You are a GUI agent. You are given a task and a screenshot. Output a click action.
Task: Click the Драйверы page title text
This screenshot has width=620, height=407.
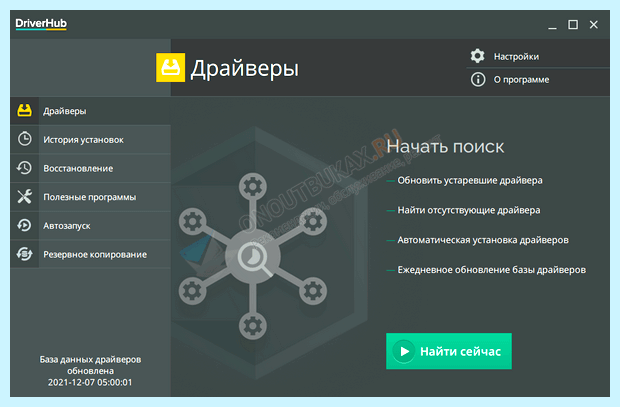point(244,68)
